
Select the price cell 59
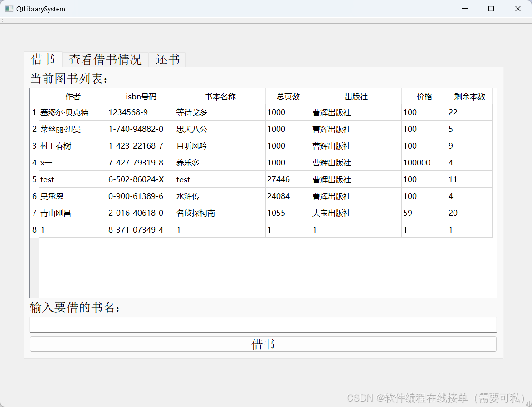424,213
